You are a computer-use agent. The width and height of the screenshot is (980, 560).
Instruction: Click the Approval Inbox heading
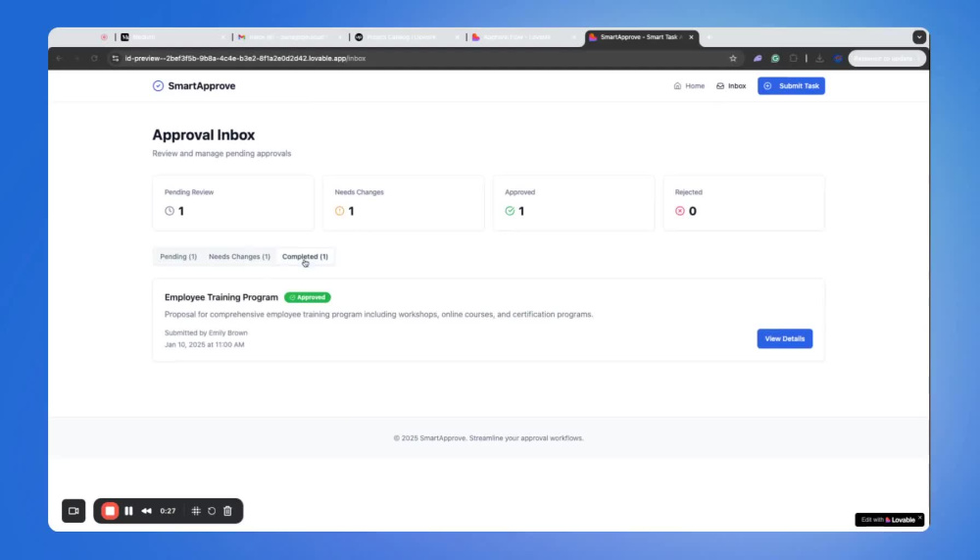click(x=204, y=135)
